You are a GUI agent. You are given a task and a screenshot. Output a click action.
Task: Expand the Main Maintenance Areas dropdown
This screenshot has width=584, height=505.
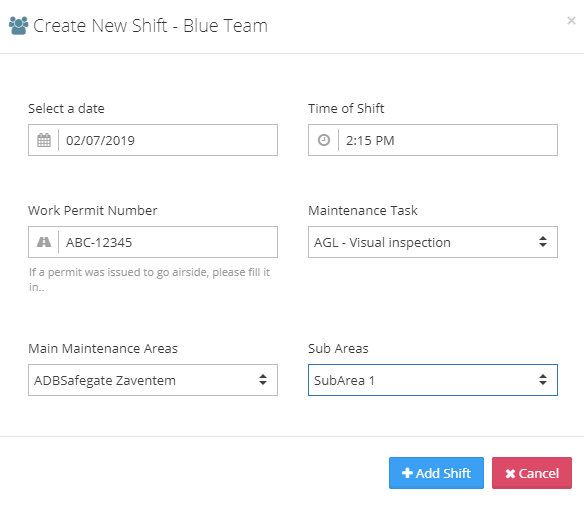[153, 380]
